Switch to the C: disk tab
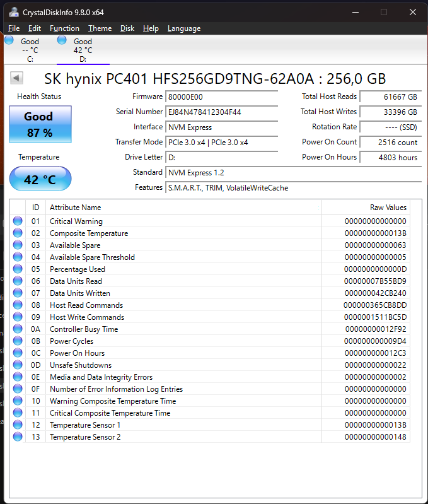 pyautogui.click(x=30, y=50)
